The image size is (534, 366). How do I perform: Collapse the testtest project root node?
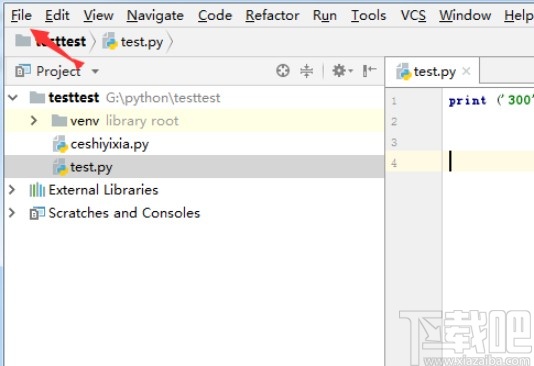point(13,98)
